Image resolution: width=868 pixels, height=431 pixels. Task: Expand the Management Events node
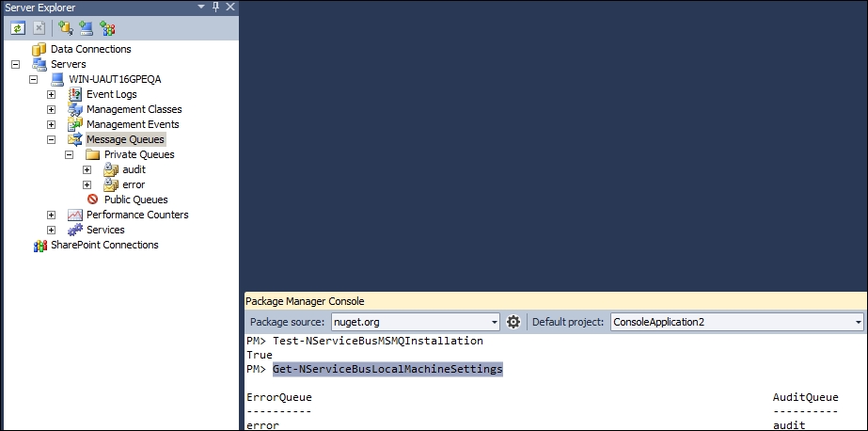point(51,124)
